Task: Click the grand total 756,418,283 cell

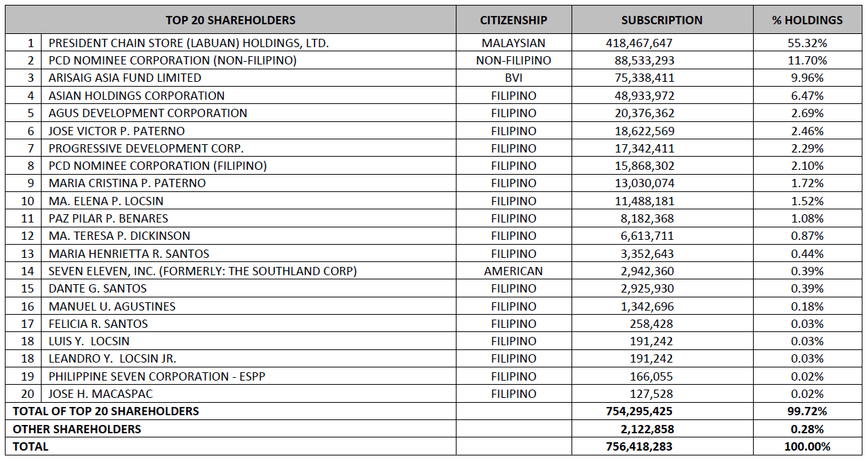Action: click(x=639, y=446)
